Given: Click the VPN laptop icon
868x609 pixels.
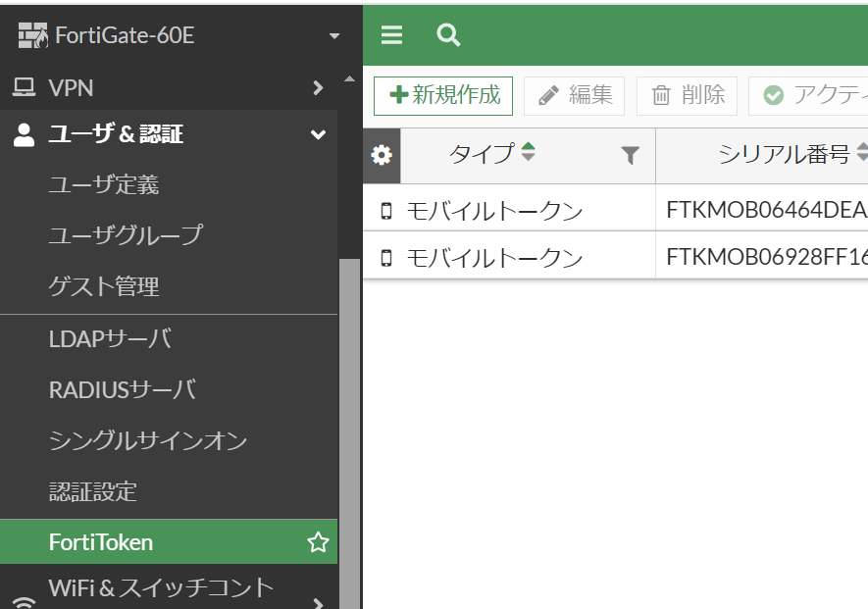Looking at the screenshot, I should (x=24, y=87).
